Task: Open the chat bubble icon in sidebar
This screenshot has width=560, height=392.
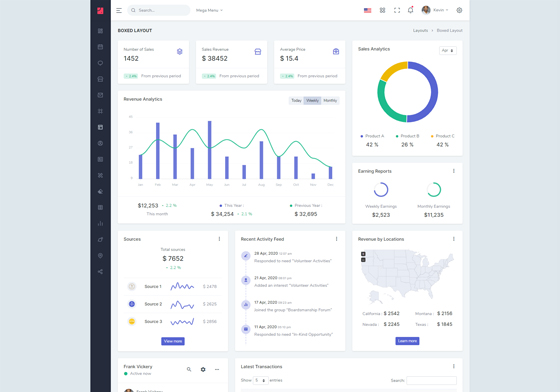Action: (100, 63)
